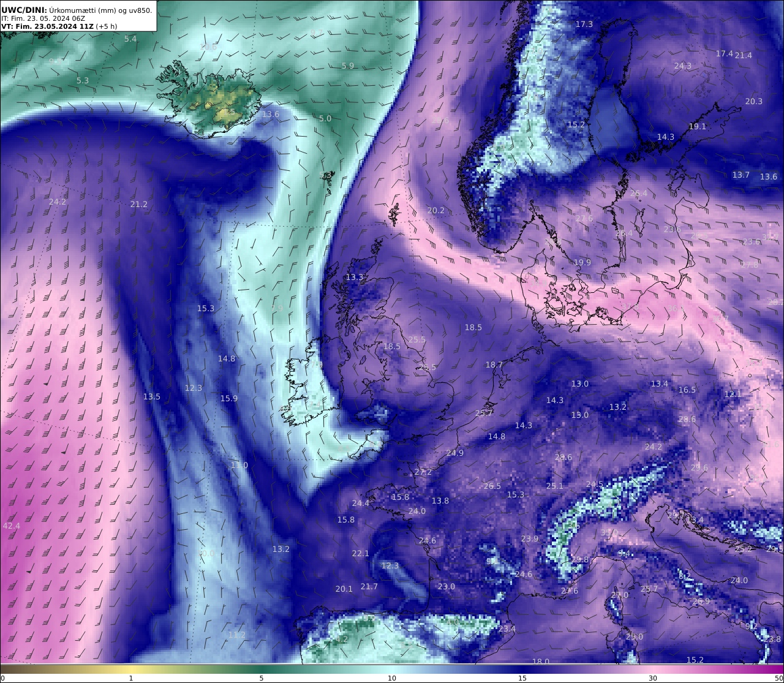Select the 19.9 value over Denmark
Screen dimensions: 784x683
click(582, 263)
